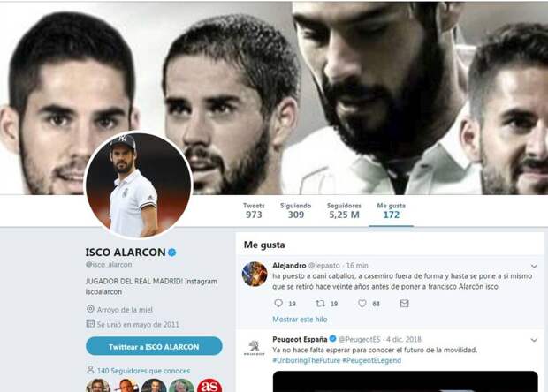Screen dimensions: 548x392
Task: Click the #UnboringTheFuture hashtag
Action: point(306,360)
